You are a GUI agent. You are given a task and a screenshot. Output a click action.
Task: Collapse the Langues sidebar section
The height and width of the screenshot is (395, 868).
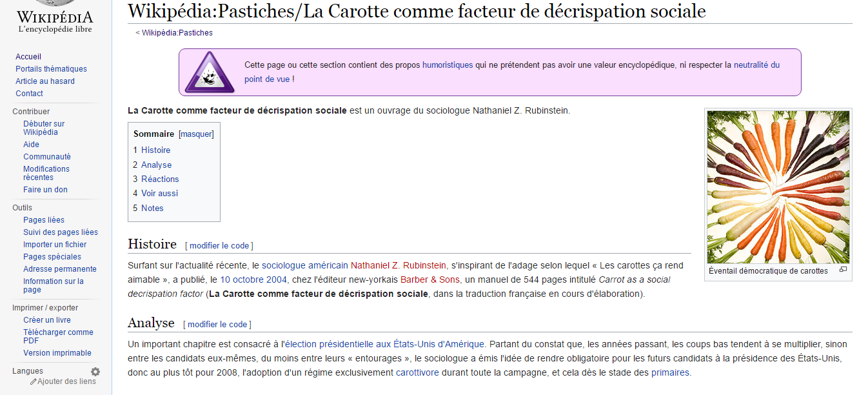[28, 371]
